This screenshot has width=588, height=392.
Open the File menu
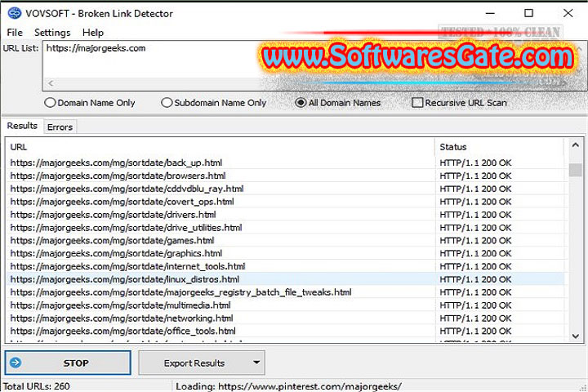(x=15, y=33)
